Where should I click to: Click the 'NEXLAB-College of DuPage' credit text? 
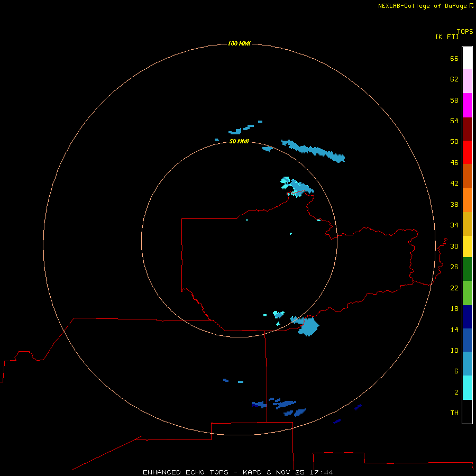point(423,6)
